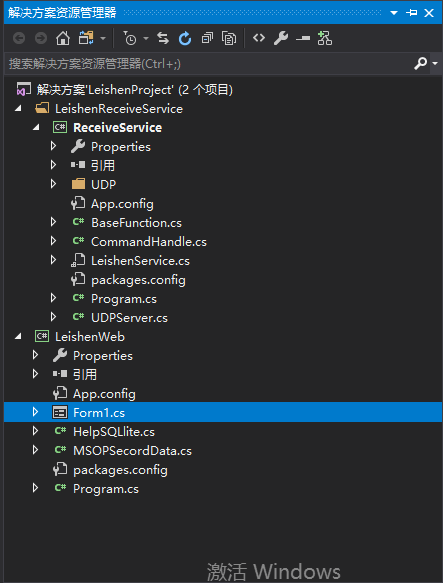Screen dimensions: 443x583
Task: Expand BaseFunction.cs
Action: click(54, 222)
